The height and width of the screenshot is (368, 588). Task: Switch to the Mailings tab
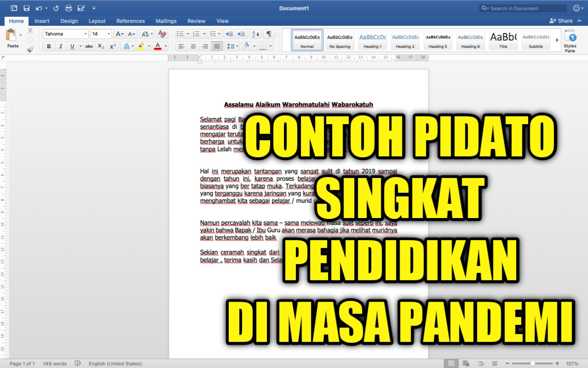(166, 21)
